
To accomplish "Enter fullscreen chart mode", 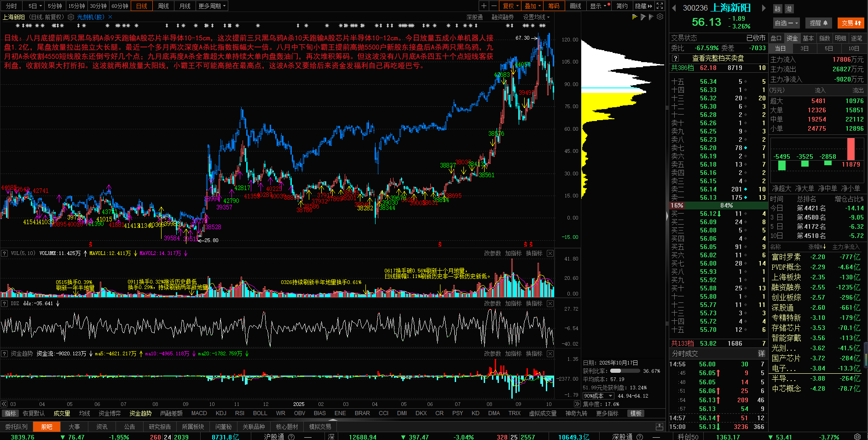I will [660, 6].
